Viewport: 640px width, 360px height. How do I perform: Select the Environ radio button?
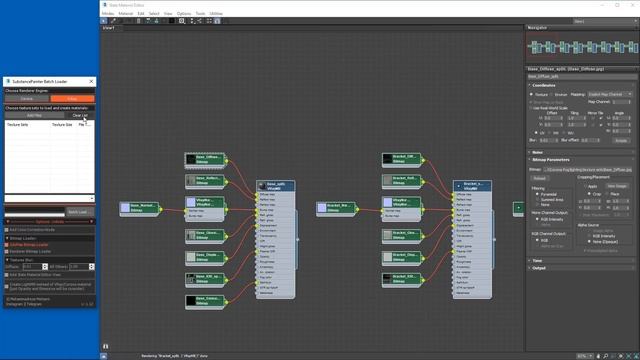551,94
